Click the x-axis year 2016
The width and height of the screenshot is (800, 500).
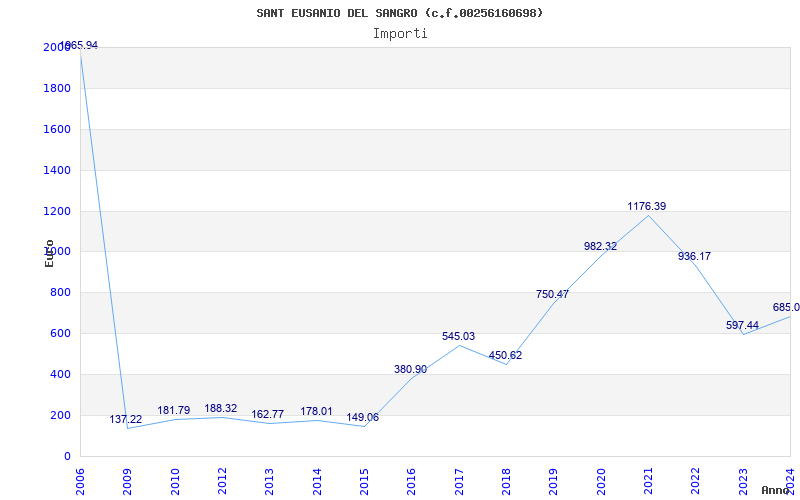[411, 481]
